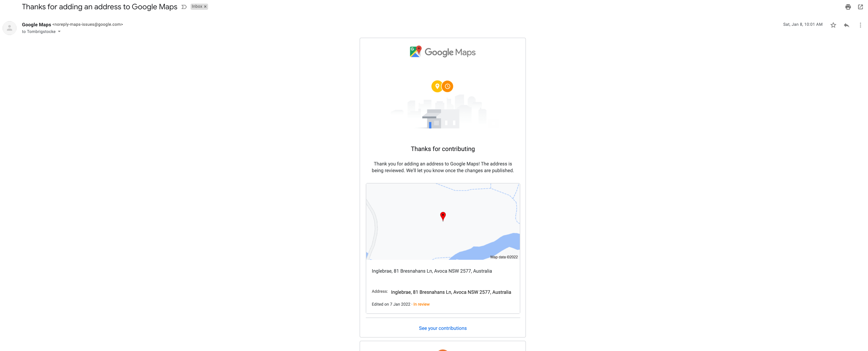Click the orange clock pending badge
Screen dimensions: 868x351
tap(447, 86)
